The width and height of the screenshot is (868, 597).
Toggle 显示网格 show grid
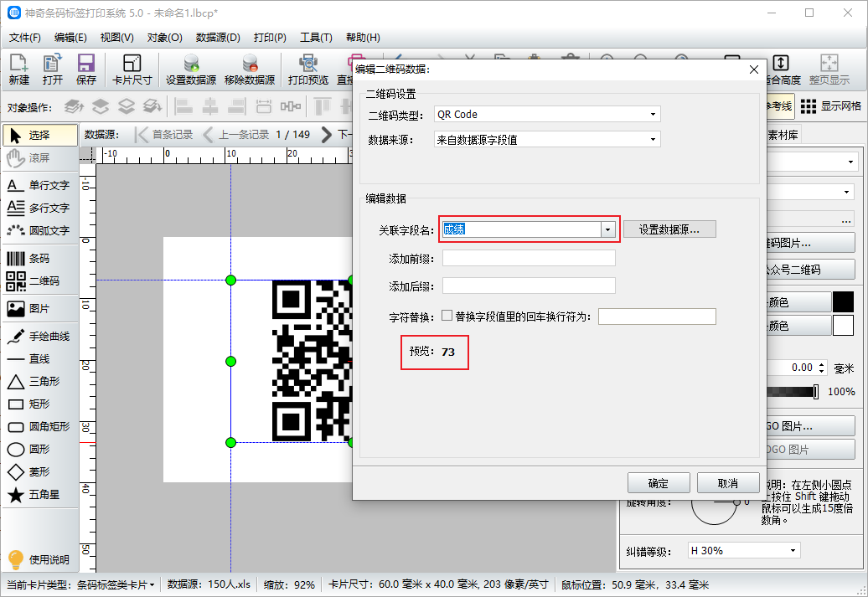831,106
